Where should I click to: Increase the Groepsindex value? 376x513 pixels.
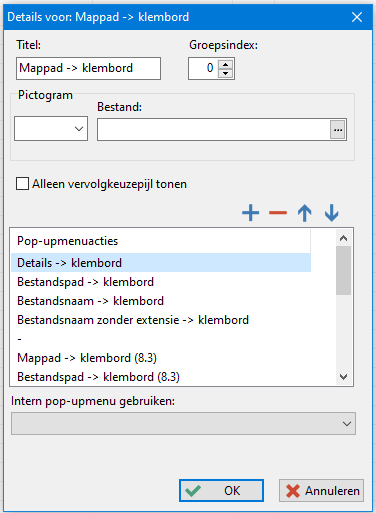tap(226, 64)
